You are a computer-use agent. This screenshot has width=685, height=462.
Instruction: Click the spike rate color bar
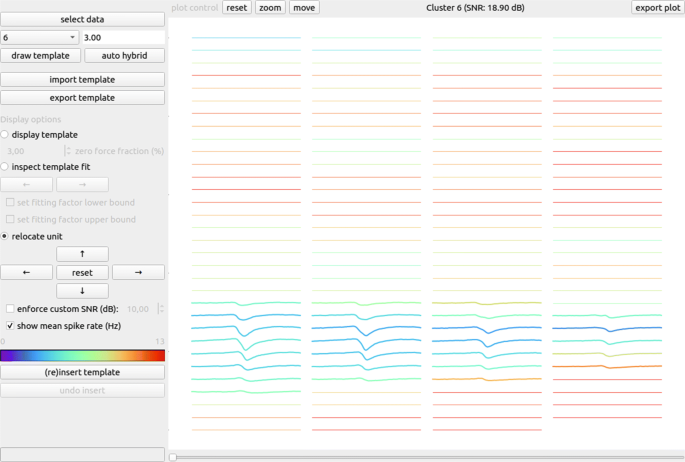pos(82,355)
